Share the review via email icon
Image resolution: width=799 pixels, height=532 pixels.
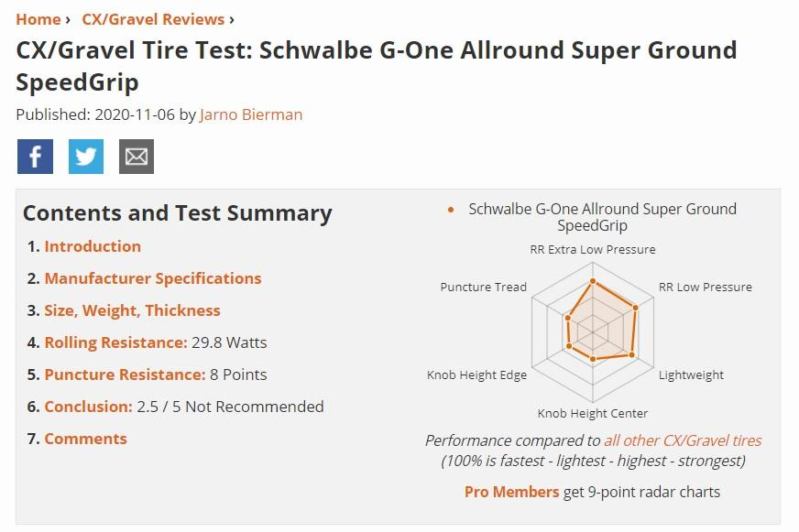137,157
